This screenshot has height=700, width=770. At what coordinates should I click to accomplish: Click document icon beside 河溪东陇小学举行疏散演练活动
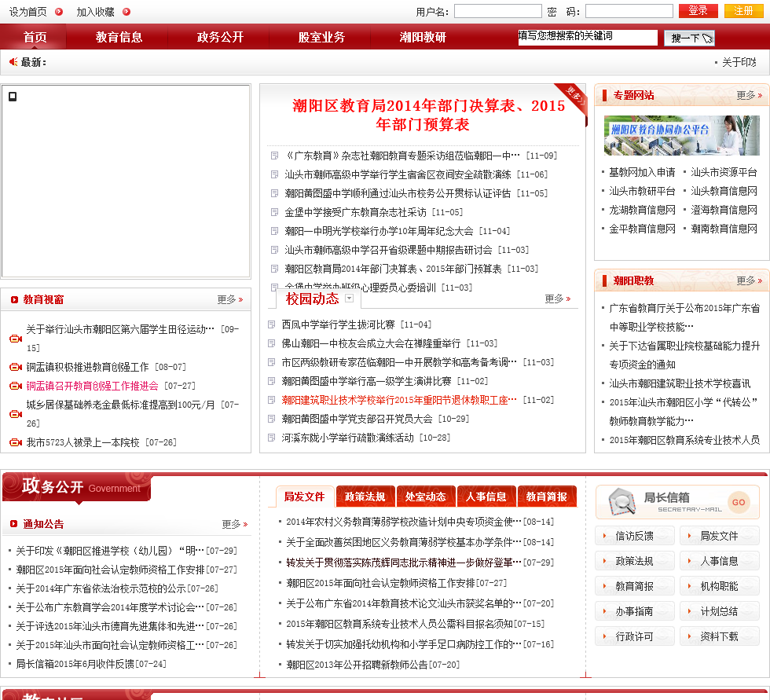(271, 438)
